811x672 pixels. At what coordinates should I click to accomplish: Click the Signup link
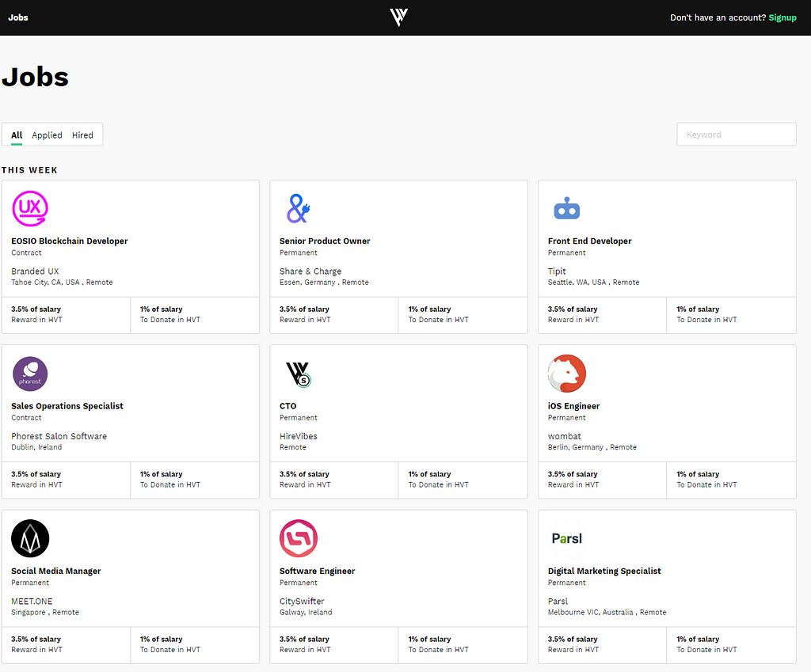tap(782, 17)
